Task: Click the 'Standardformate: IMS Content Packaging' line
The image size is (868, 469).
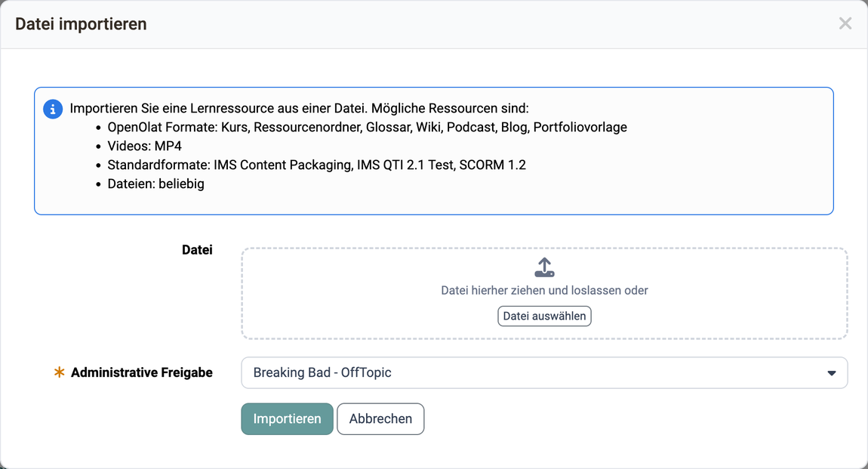Action: pyautogui.click(x=317, y=165)
